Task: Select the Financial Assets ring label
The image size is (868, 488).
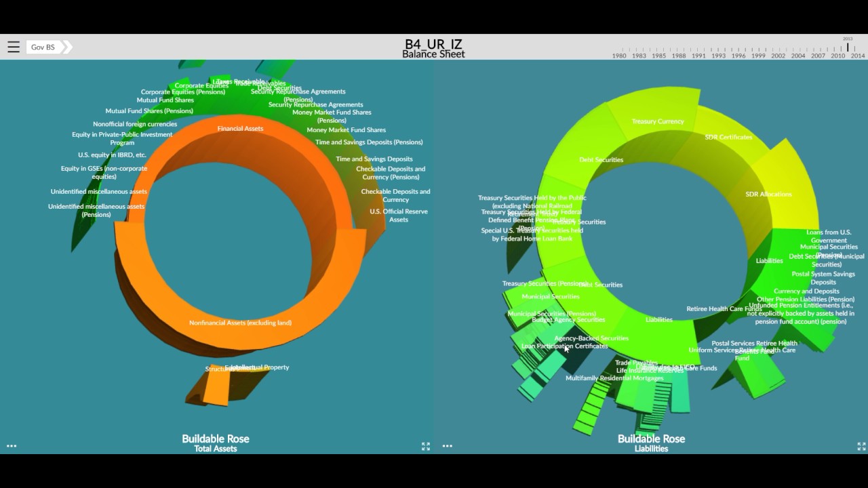Action: coord(240,128)
